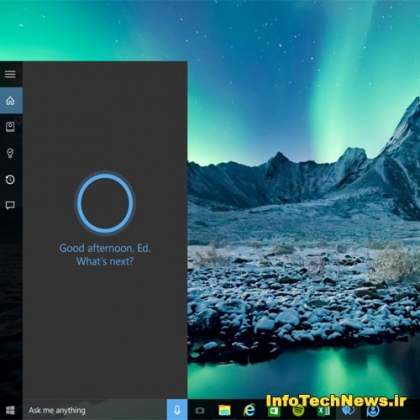Launch File Explorer from the taskbar
The width and height of the screenshot is (420, 420).
click(x=224, y=410)
